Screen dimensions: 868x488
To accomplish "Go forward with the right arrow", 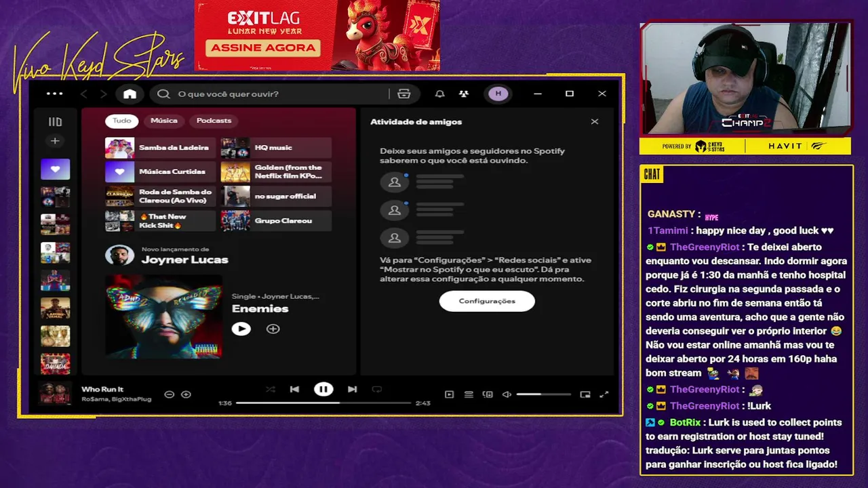I will pyautogui.click(x=103, y=94).
